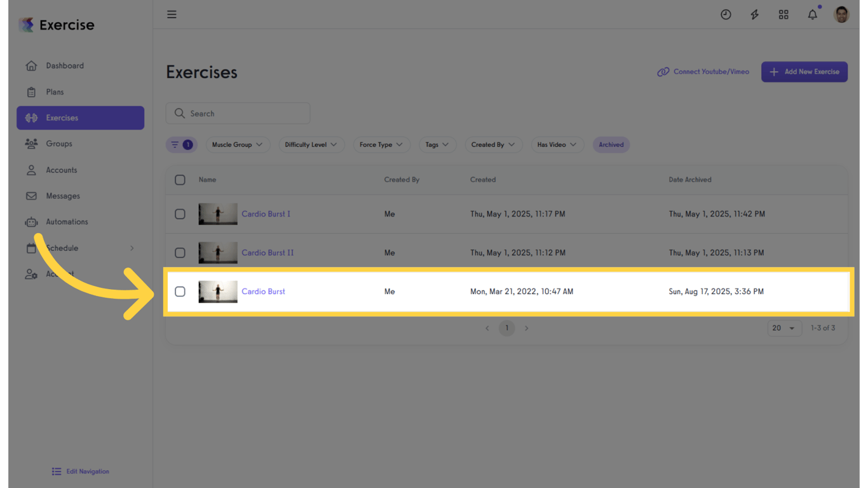The image size is (868, 488).
Task: Select the checkbox next to Cardio Burst I
Action: click(x=180, y=214)
